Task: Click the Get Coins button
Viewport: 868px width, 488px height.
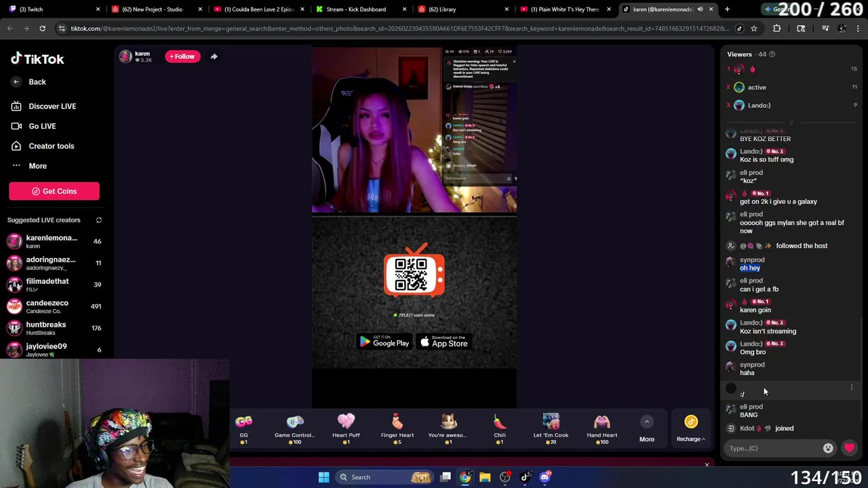Action: [54, 191]
